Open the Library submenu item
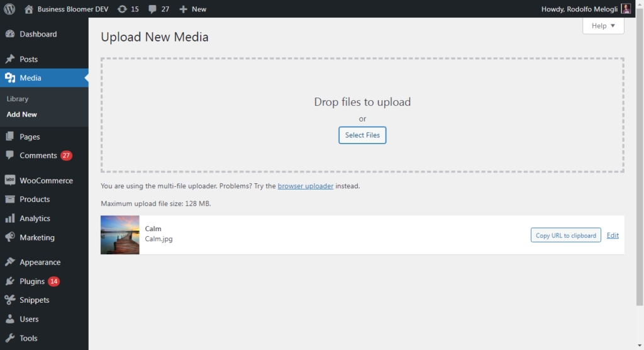The width and height of the screenshot is (644, 350). [18, 99]
